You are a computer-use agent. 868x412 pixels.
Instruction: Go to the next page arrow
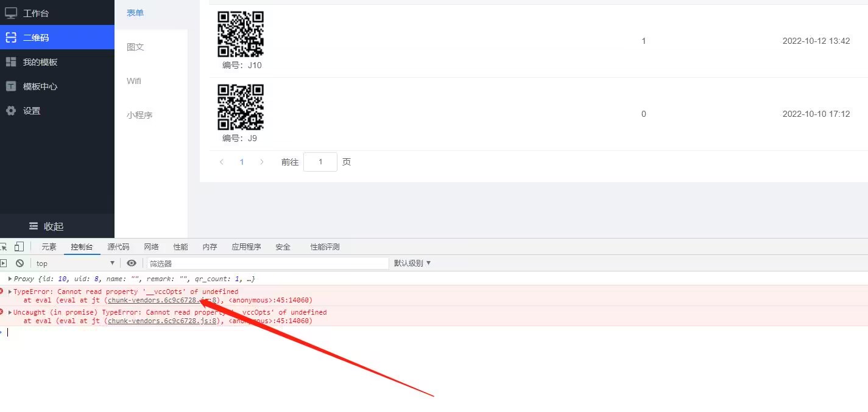(262, 162)
